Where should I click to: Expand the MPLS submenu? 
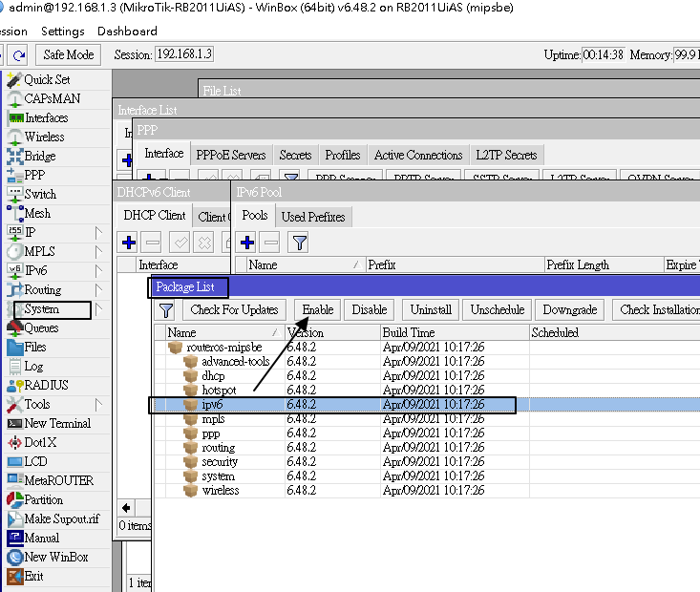pyautogui.click(x=98, y=252)
